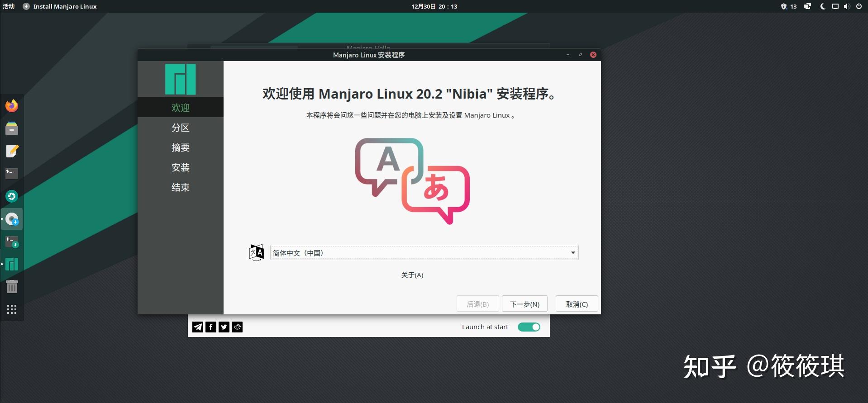
Task: Open the volume speaker indicator
Action: [x=847, y=6]
